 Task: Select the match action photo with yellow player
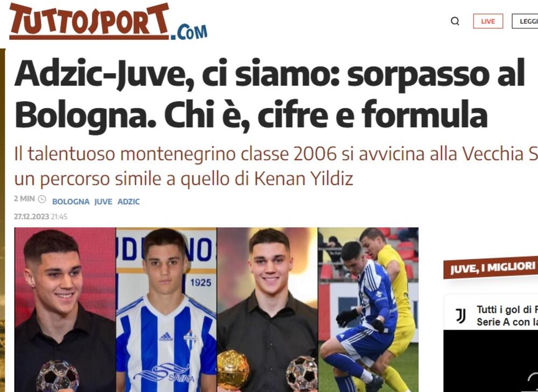tap(369, 310)
